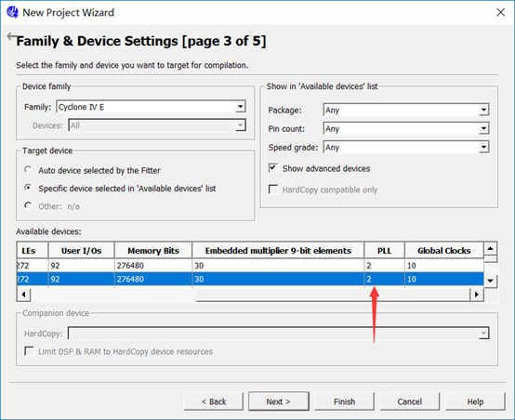Close the New Project Wizard window

pyautogui.click(x=500, y=12)
